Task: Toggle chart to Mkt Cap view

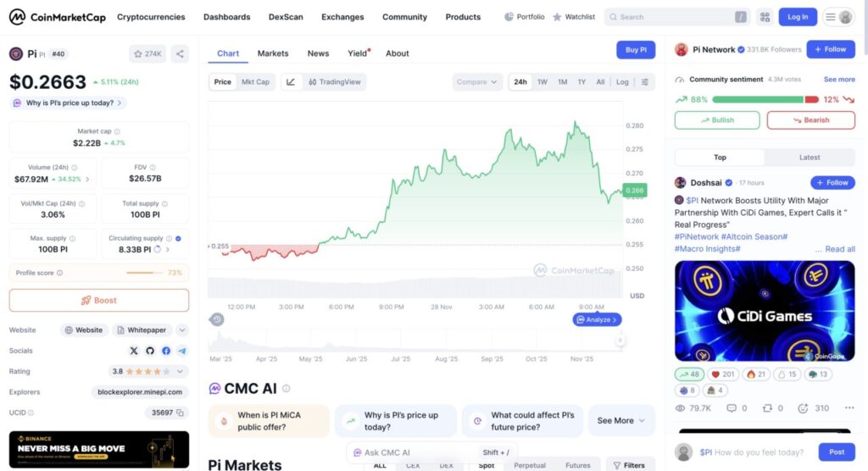Action: tap(255, 82)
